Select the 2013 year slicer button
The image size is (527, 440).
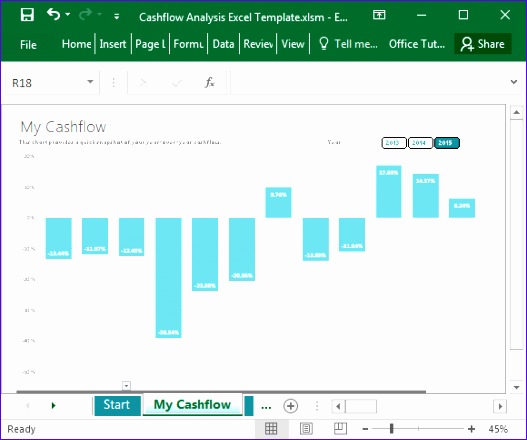(394, 143)
